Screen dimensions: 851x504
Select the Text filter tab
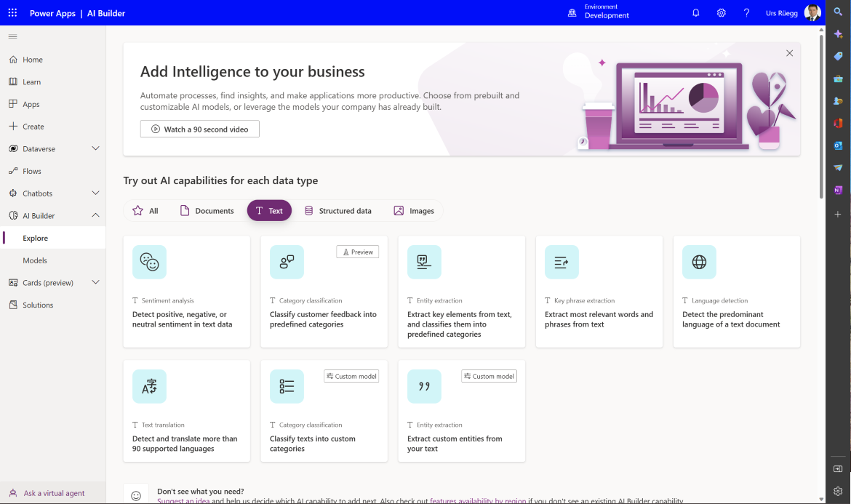tap(269, 210)
